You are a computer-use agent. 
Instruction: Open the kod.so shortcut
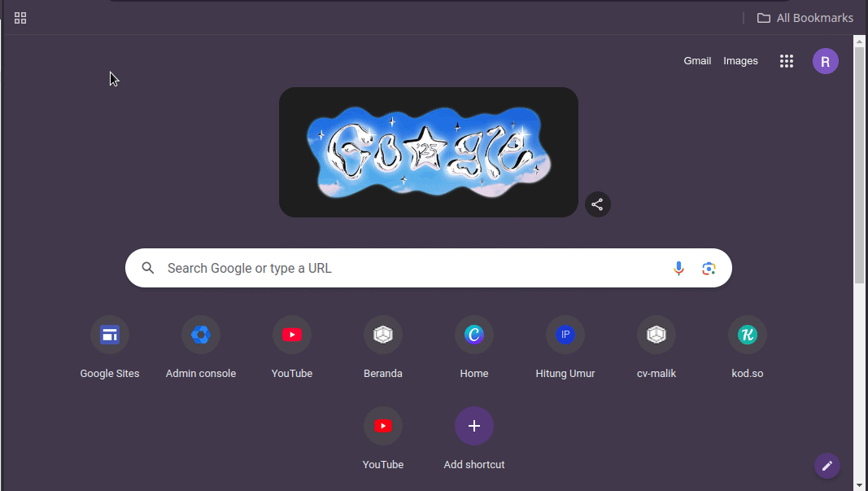click(x=747, y=335)
